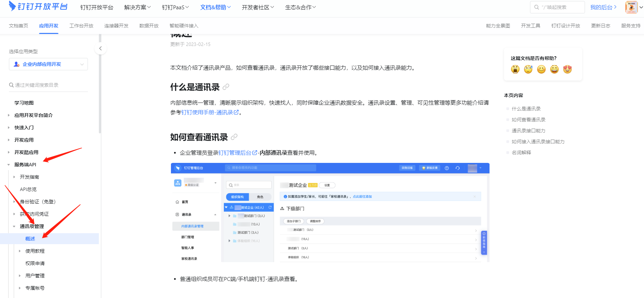Open the 解决方案 dropdown menu

pos(137,7)
